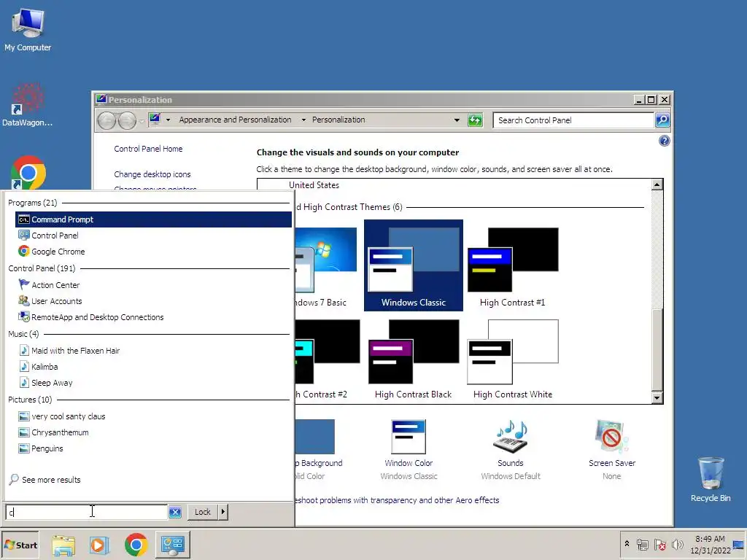Open Action Center result
Image resolution: width=747 pixels, height=560 pixels.
[55, 285]
